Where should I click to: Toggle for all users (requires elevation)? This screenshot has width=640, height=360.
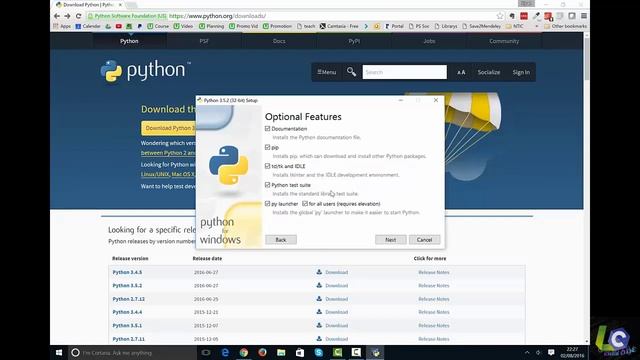305,204
